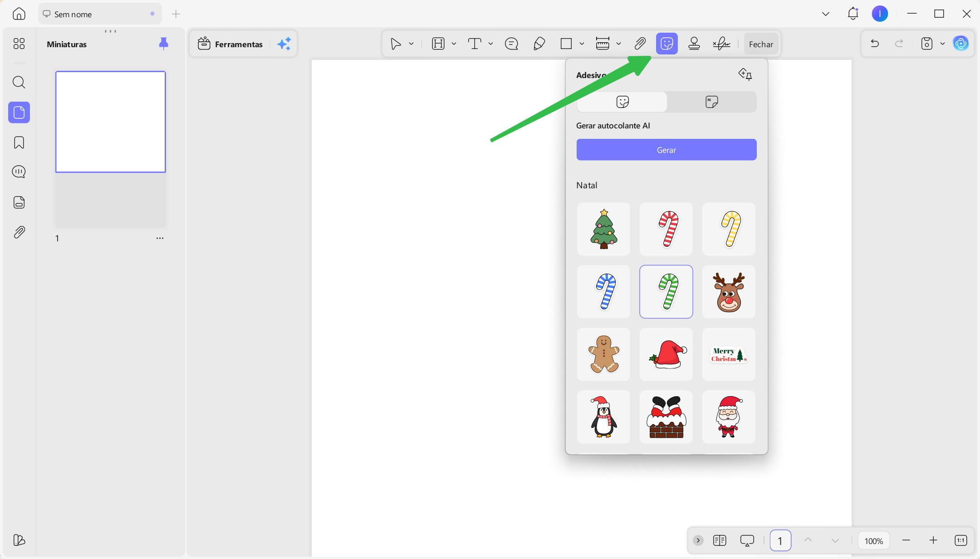Image resolution: width=980 pixels, height=559 pixels.
Task: Select the Text typewriter tool
Action: (x=475, y=44)
